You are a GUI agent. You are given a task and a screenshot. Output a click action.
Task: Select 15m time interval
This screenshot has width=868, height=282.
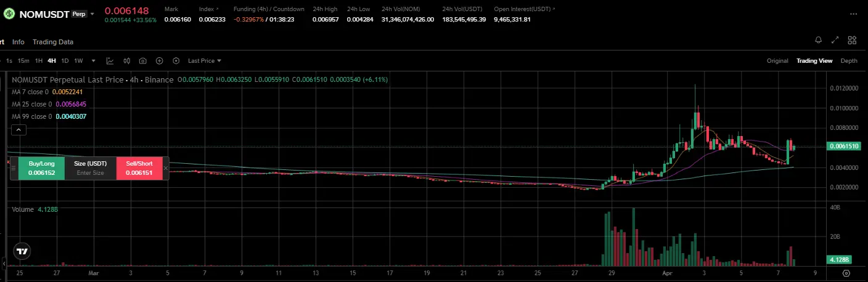(23, 61)
